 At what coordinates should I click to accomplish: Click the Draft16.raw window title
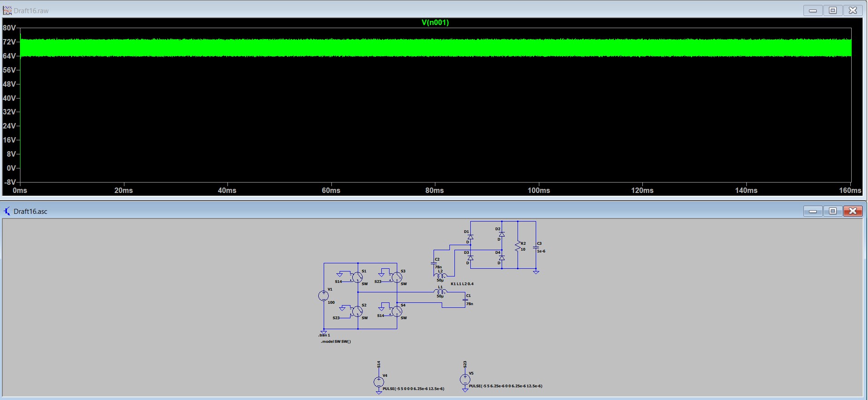(x=31, y=10)
